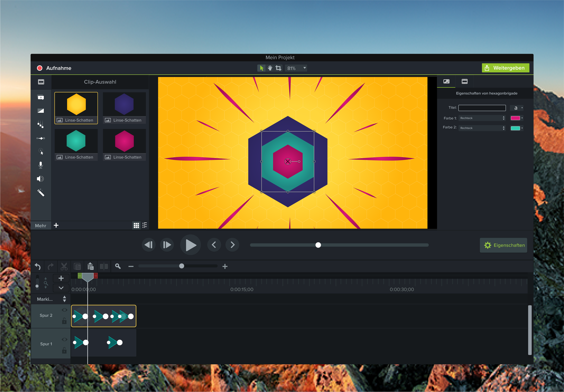Viewport: 564px width, 392px height.
Task: Click the cut scissors icon
Action: pos(64,266)
